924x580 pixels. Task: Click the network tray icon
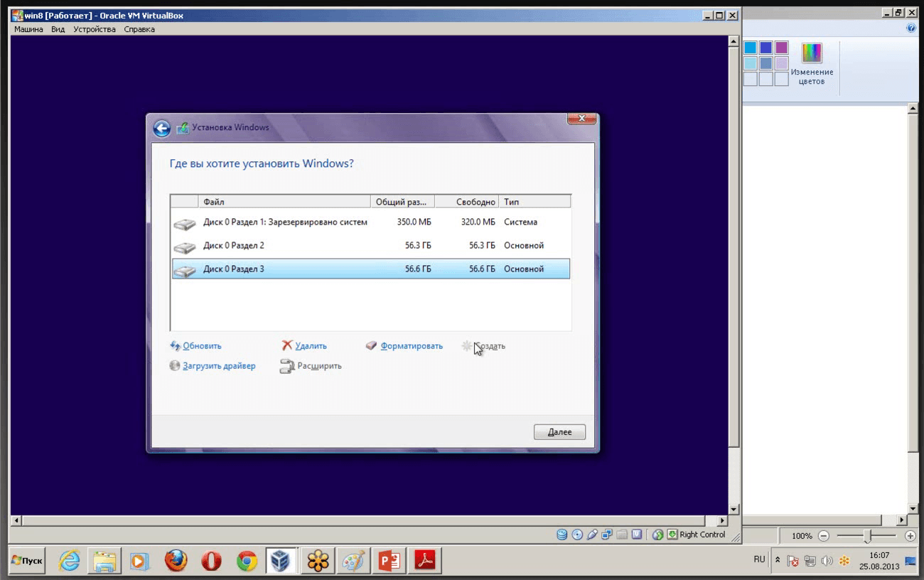[810, 561]
